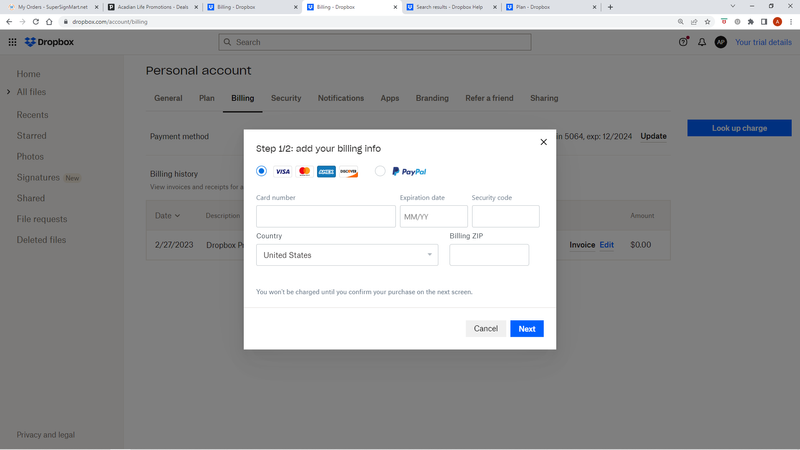The width and height of the screenshot is (800, 450).
Task: Open Deleted files in sidebar
Action: pos(41,240)
